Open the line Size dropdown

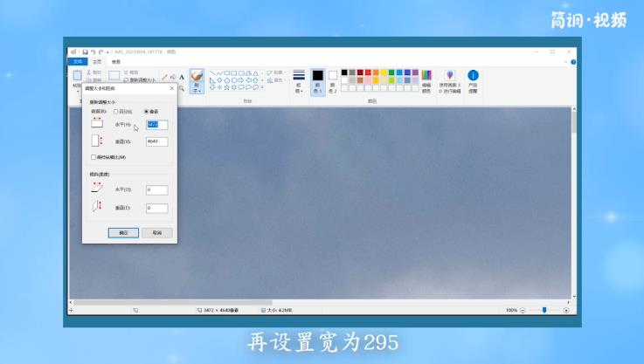pos(299,80)
